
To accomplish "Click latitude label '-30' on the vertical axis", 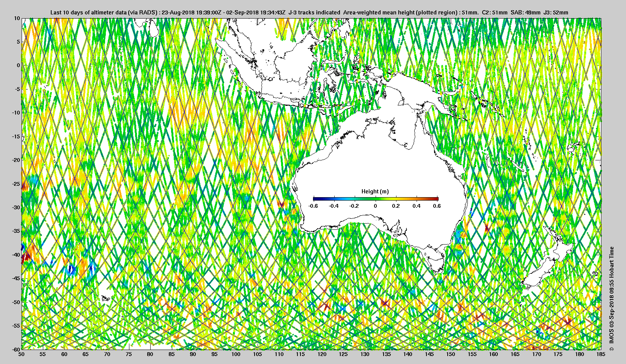I will tap(16, 207).
